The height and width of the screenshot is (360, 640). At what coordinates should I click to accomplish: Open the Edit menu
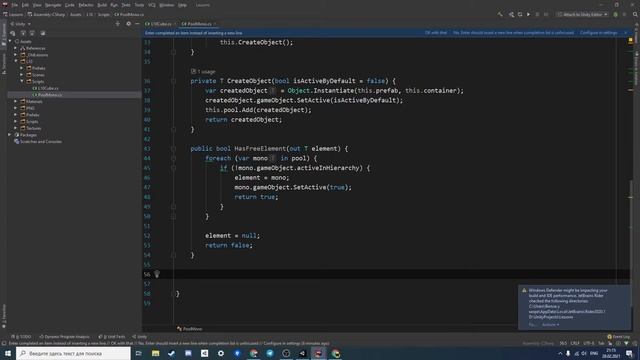pyautogui.click(x=25, y=5)
